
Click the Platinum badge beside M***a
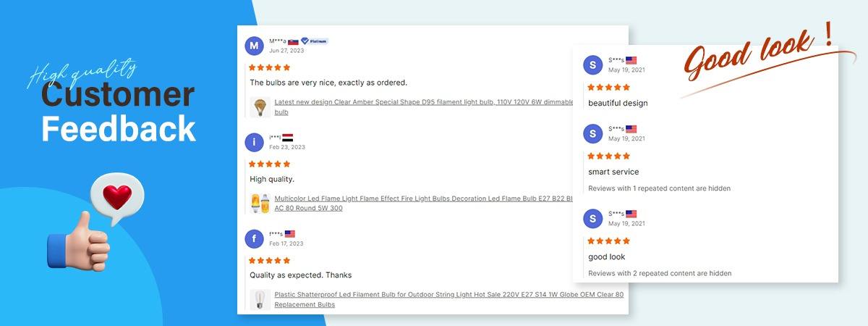tap(315, 41)
